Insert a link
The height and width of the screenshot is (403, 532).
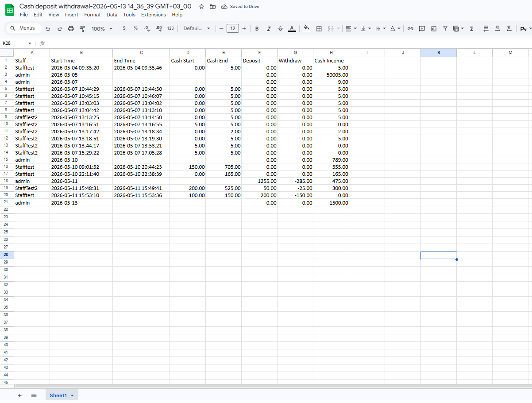point(410,28)
